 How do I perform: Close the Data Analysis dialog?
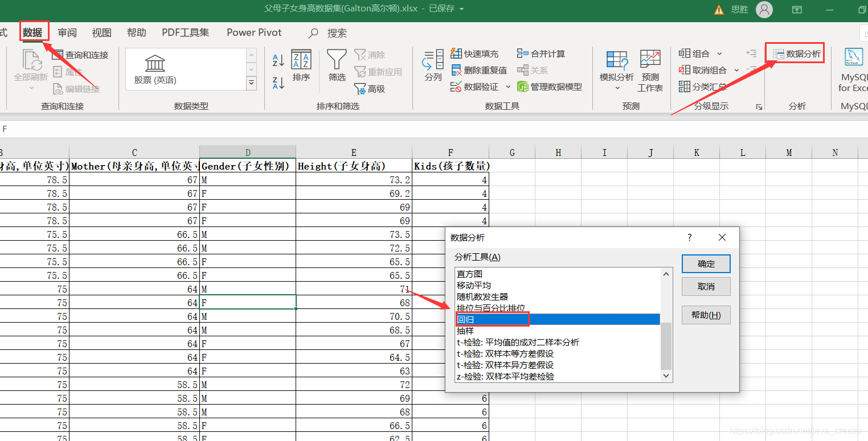click(x=722, y=237)
